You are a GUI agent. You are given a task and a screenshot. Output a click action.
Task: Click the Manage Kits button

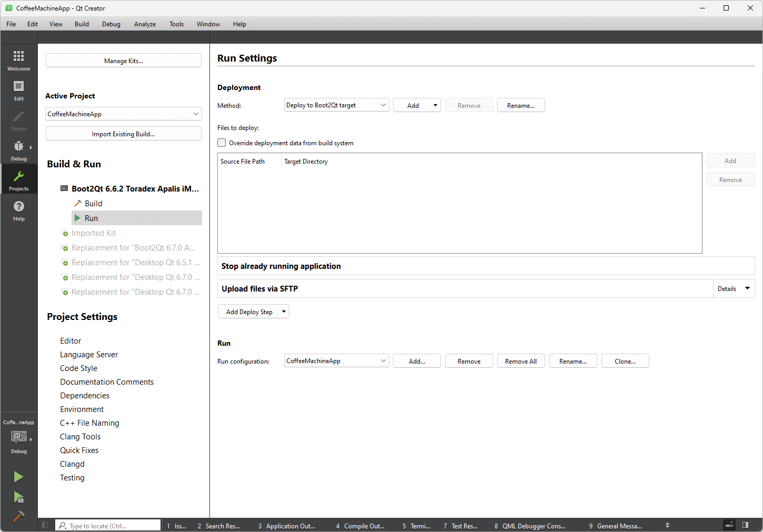click(x=124, y=61)
